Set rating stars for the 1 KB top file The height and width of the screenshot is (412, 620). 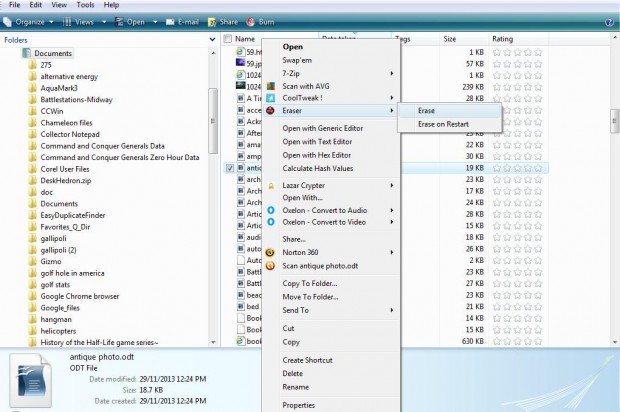518,52
